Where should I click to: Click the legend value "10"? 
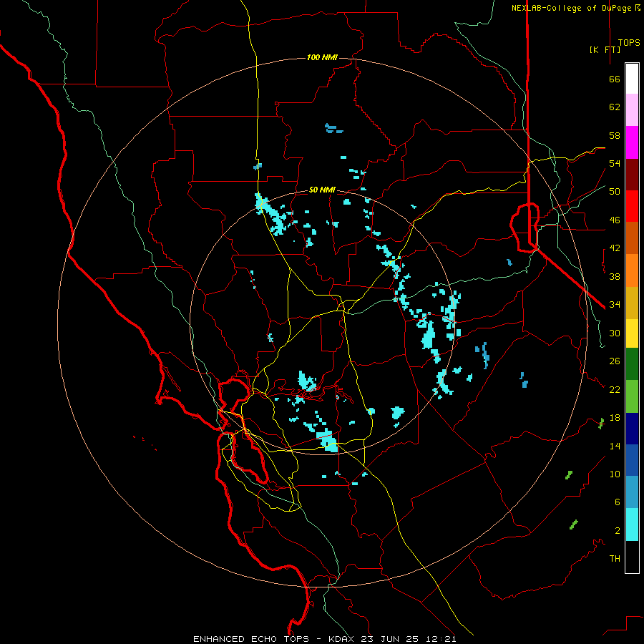pyautogui.click(x=615, y=474)
